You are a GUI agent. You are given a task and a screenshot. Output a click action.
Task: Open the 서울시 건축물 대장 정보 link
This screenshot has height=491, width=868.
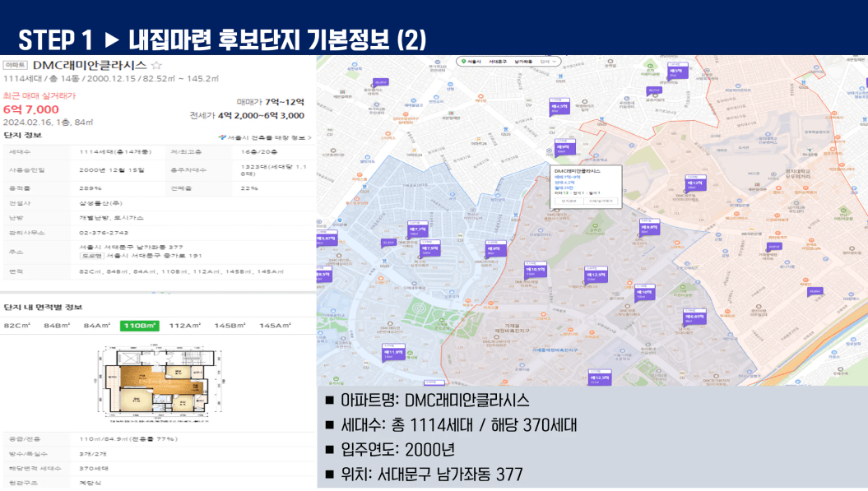pos(265,137)
